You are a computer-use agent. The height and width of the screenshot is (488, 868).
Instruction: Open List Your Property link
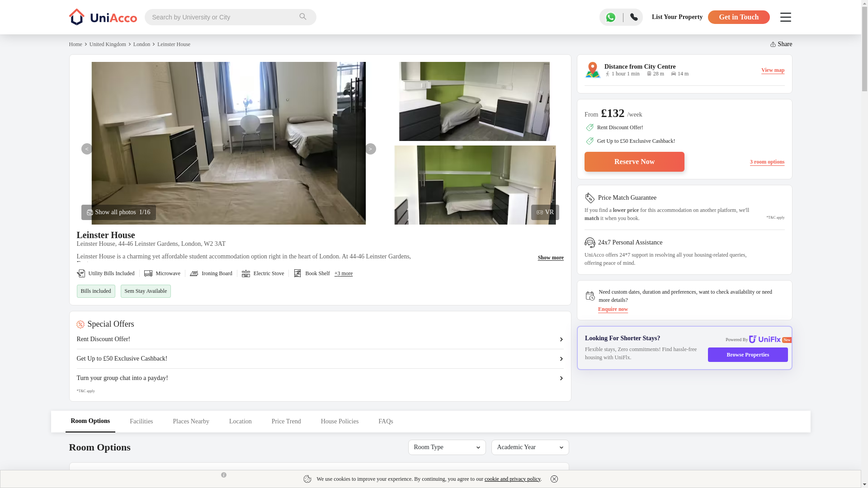tap(677, 17)
